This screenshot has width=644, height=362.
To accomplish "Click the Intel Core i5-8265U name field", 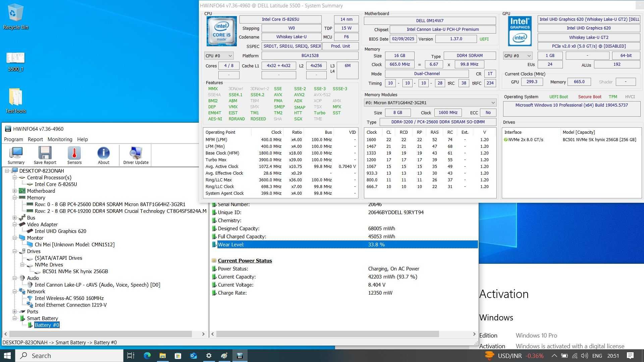I will [280, 19].
